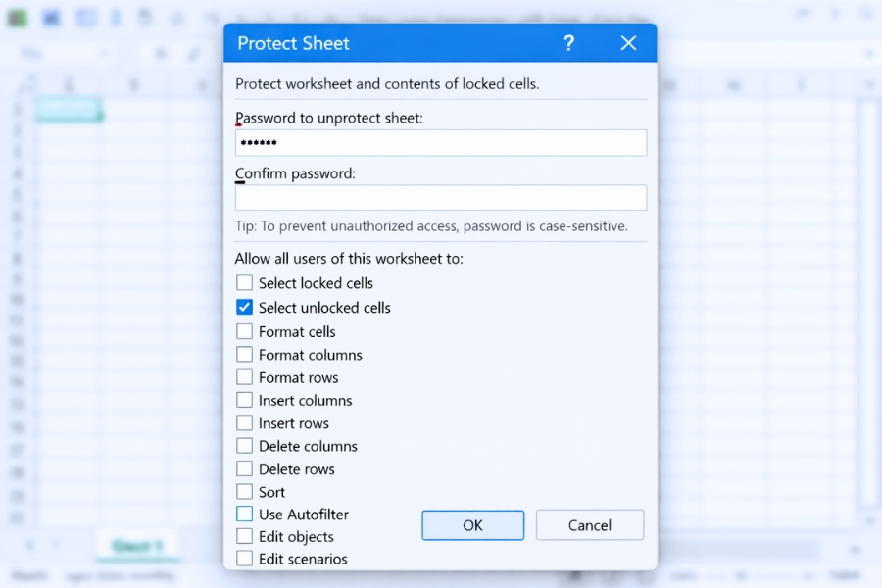Viewport: 882px width, 588px height.
Task: Check the Use Autofilter option
Action: pos(244,514)
